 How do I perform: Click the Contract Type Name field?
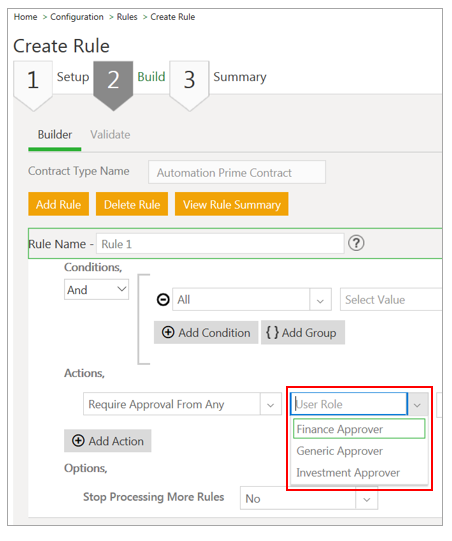[x=237, y=172]
